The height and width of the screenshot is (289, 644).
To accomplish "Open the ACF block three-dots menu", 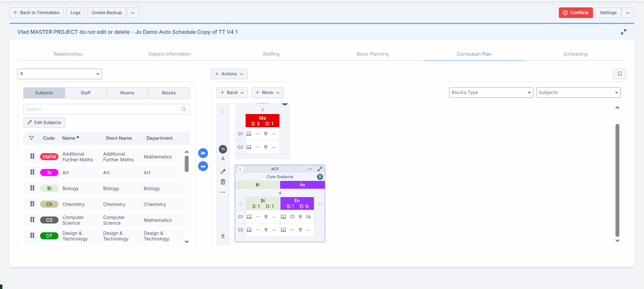I will point(310,169).
